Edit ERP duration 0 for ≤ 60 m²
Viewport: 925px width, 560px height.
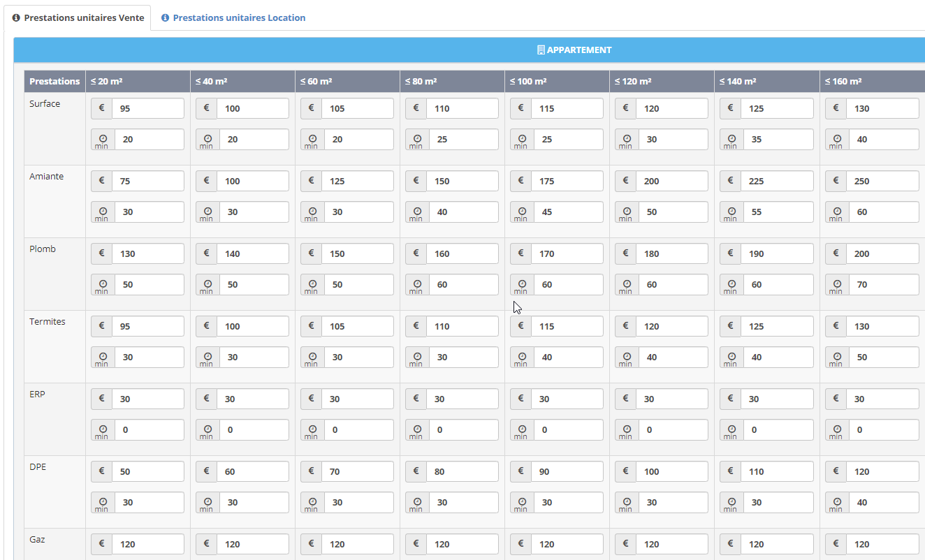358,429
